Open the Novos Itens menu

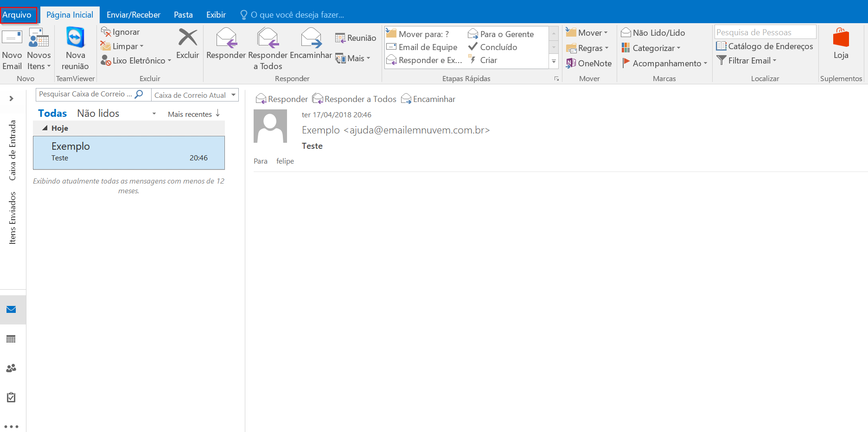(39, 49)
